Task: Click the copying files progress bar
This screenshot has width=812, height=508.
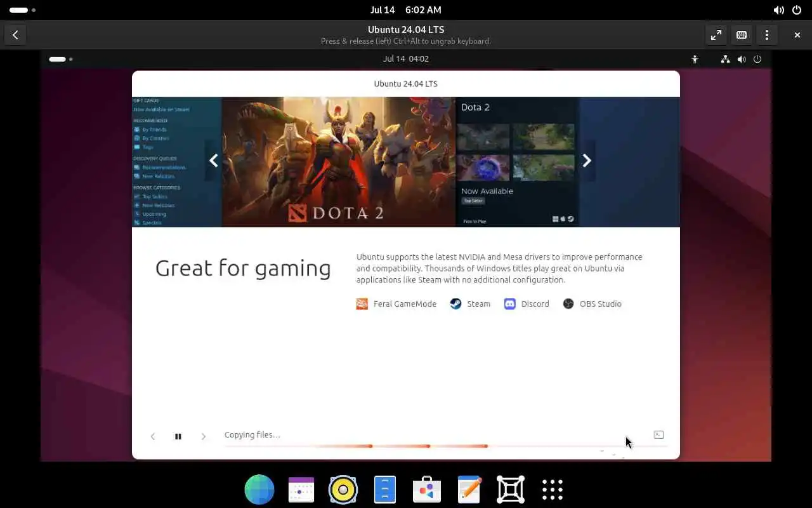Action: [x=446, y=446]
